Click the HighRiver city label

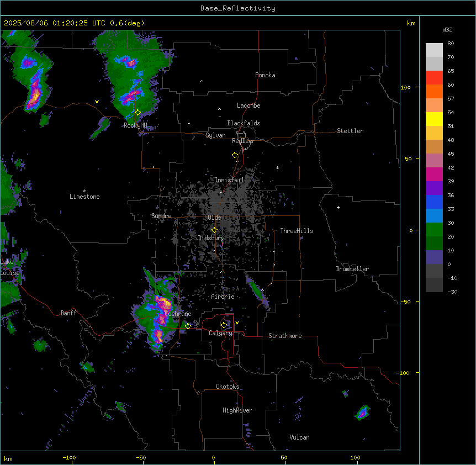pos(237,410)
